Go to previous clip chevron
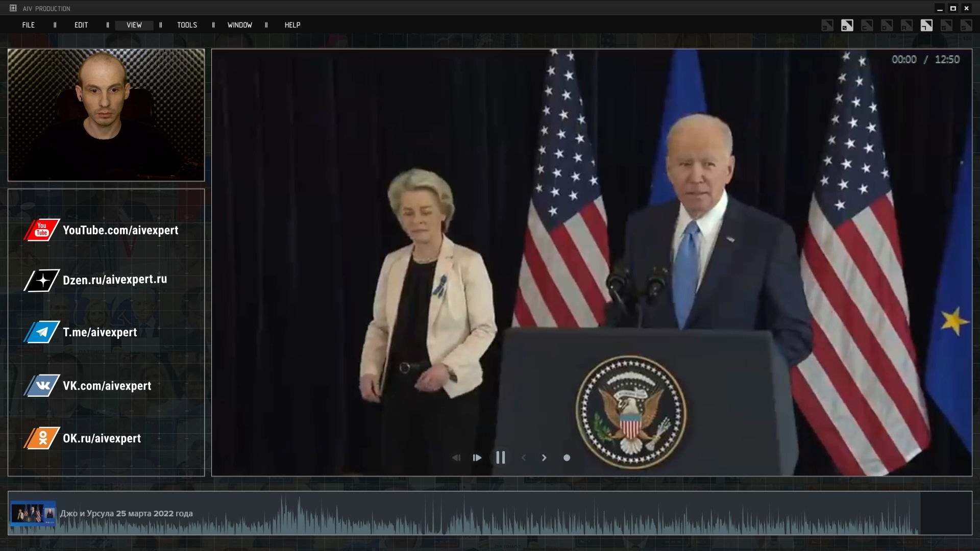980x551 pixels. coord(523,458)
